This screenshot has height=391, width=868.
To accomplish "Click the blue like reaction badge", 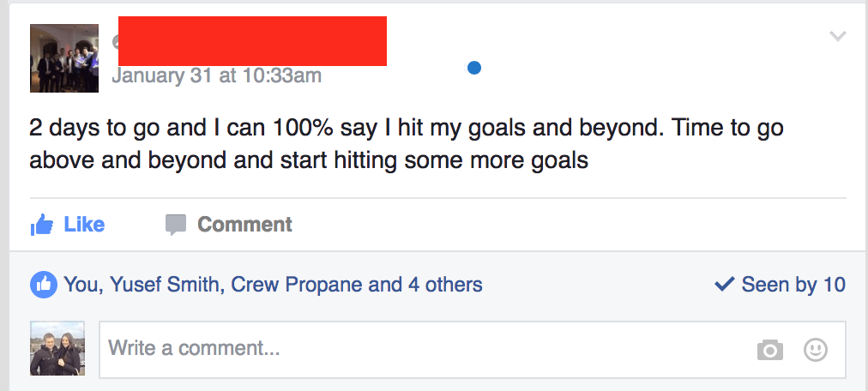I will tap(43, 285).
